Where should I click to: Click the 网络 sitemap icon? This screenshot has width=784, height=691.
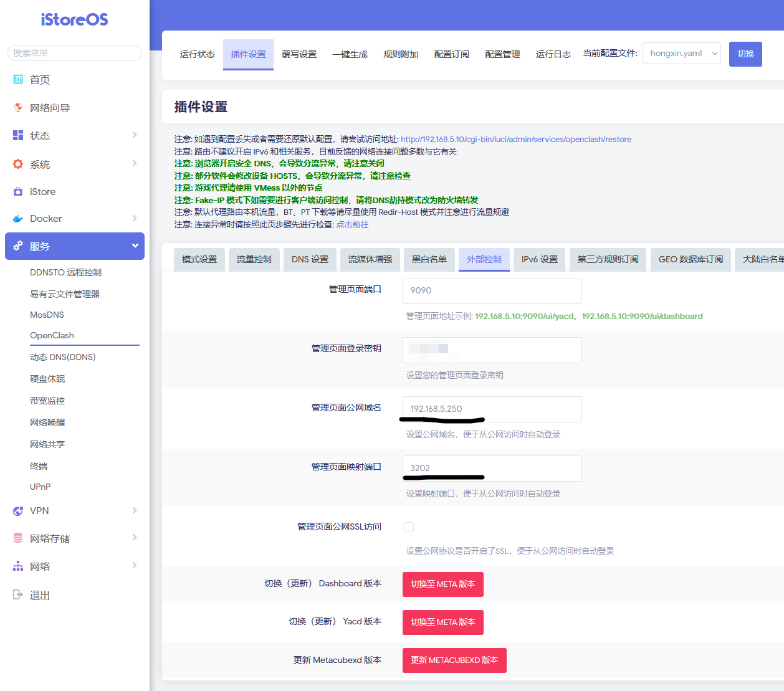tap(18, 566)
